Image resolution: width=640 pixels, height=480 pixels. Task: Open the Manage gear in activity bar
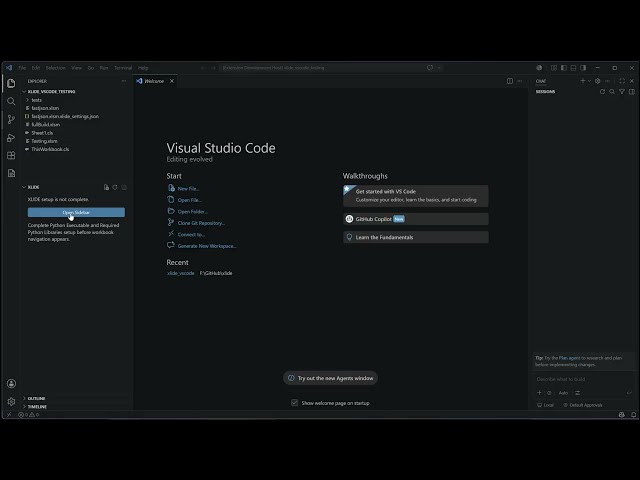11,402
